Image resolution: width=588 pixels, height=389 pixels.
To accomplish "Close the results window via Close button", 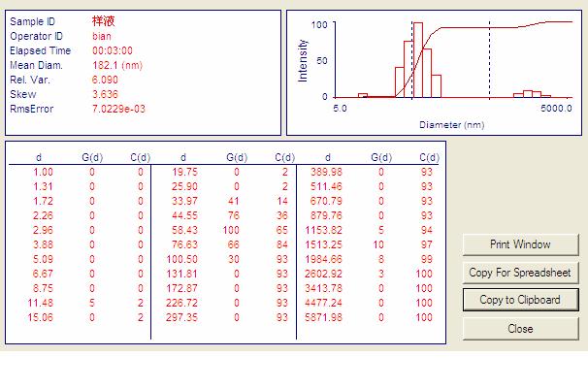I will coord(520,329).
